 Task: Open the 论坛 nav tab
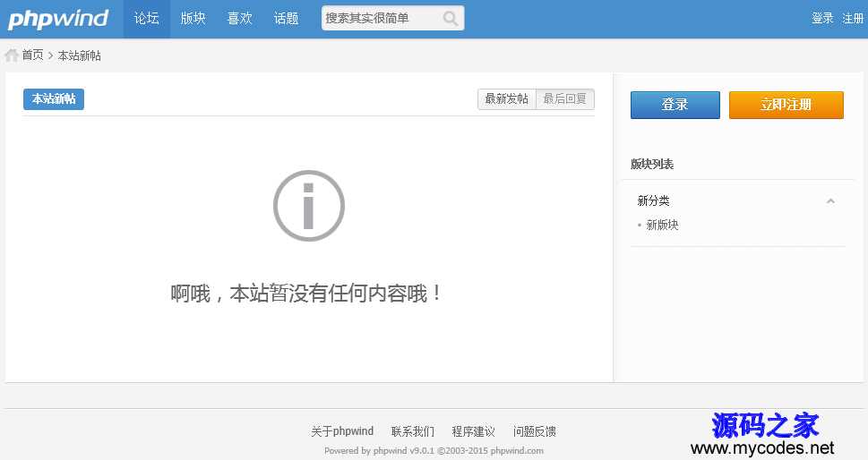(147, 19)
